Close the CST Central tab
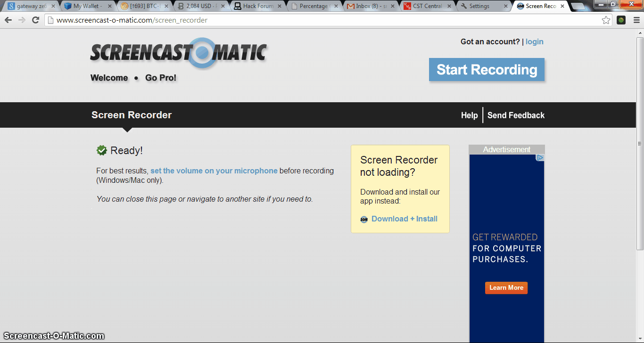This screenshot has height=343, width=644. click(449, 6)
